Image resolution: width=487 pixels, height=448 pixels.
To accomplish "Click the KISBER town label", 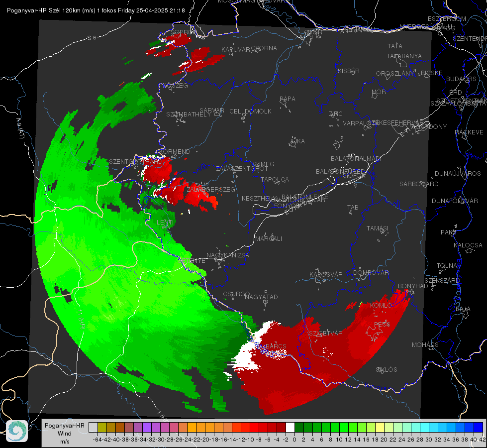I will (x=349, y=71).
